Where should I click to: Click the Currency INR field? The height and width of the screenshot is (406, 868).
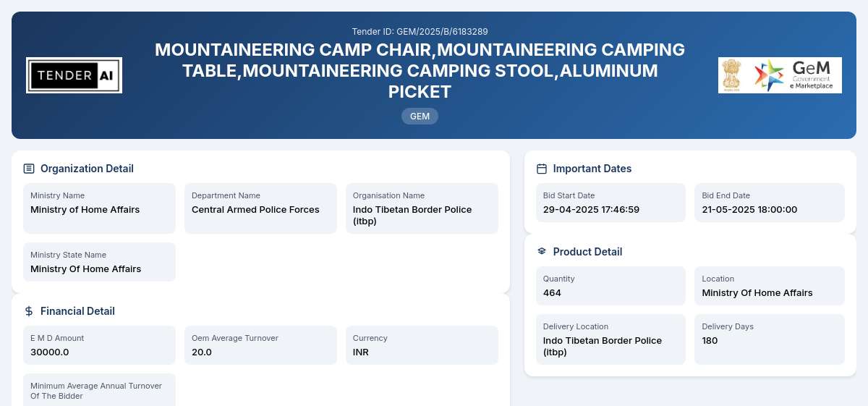[422, 345]
